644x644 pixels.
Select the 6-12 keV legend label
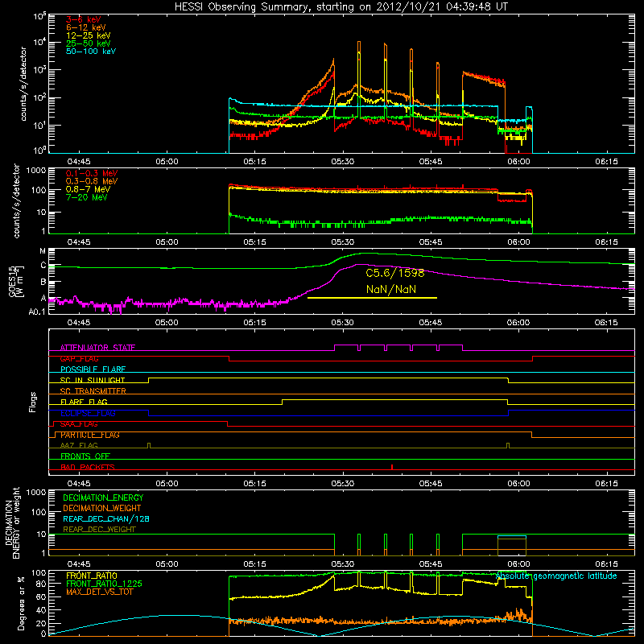[85, 27]
